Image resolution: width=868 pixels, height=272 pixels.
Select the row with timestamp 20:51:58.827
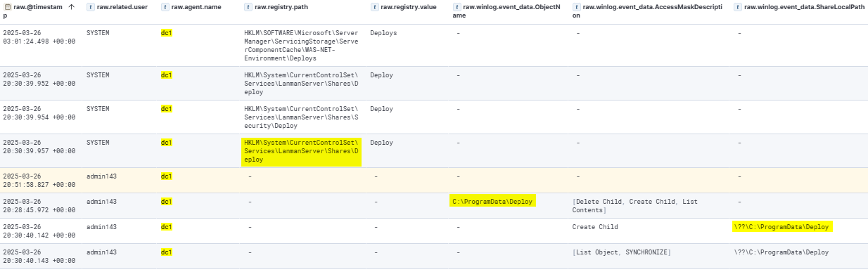pos(434,180)
